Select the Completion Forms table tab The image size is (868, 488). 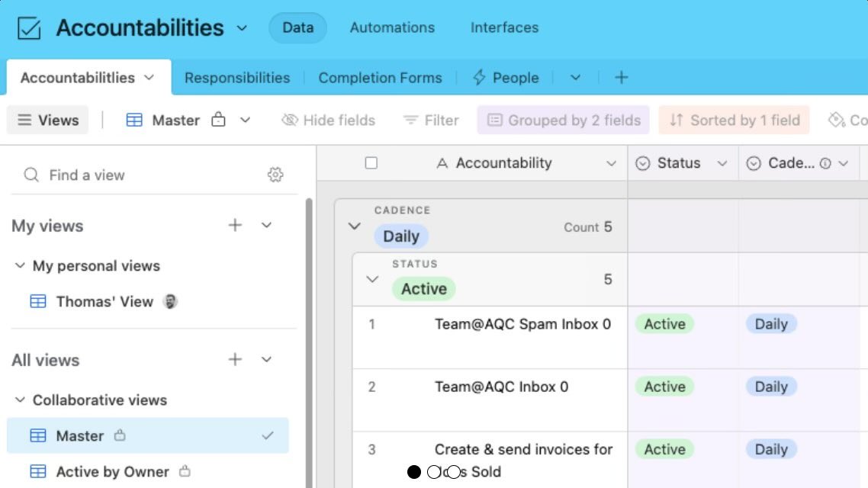[x=380, y=78]
